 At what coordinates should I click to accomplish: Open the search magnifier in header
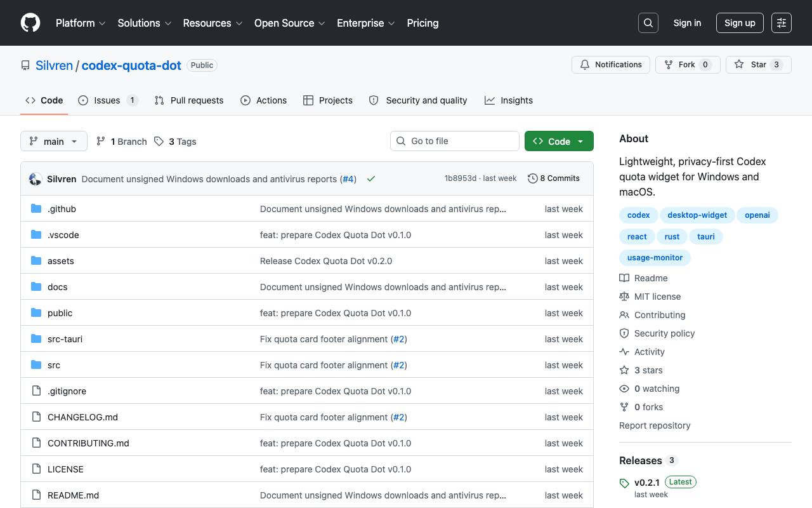pos(648,23)
